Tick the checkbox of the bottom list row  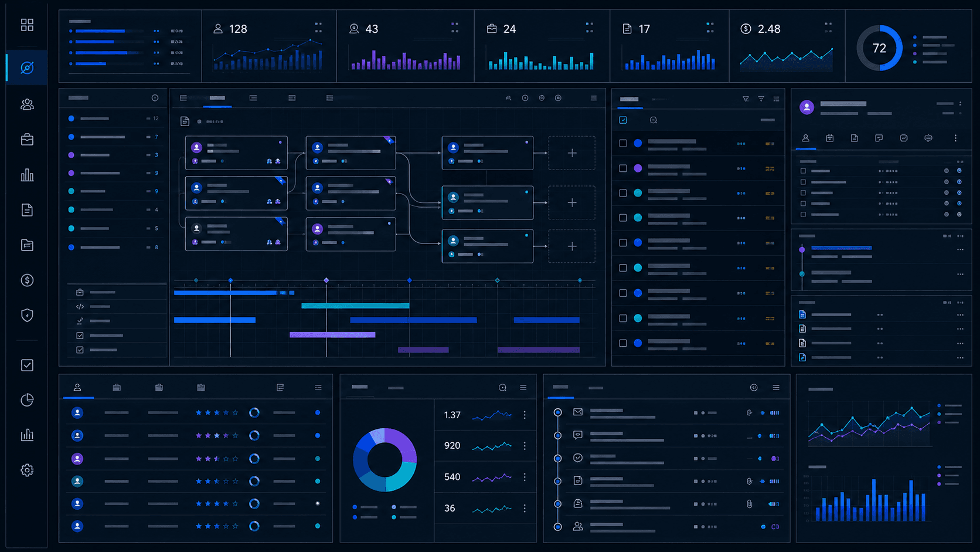tap(623, 343)
